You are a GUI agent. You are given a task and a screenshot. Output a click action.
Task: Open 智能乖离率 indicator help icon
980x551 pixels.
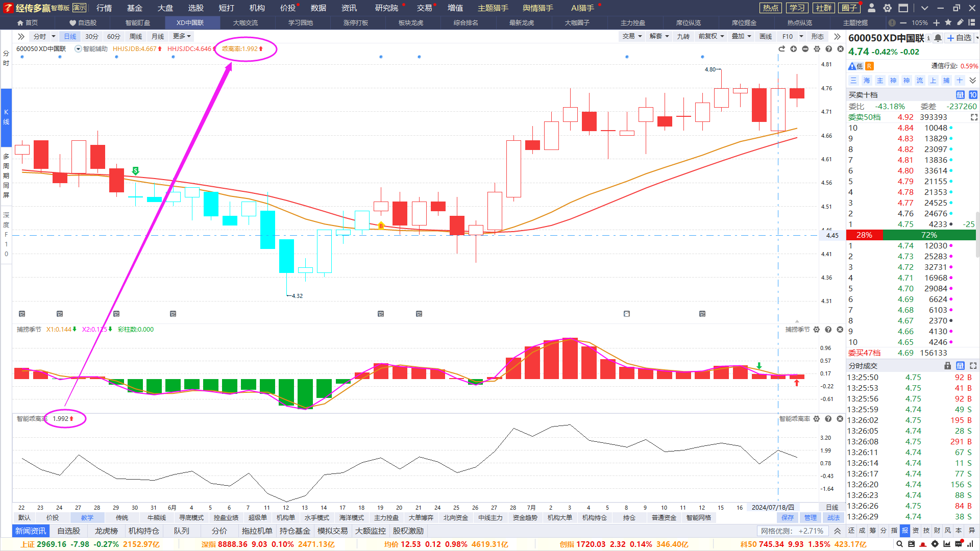pos(828,419)
